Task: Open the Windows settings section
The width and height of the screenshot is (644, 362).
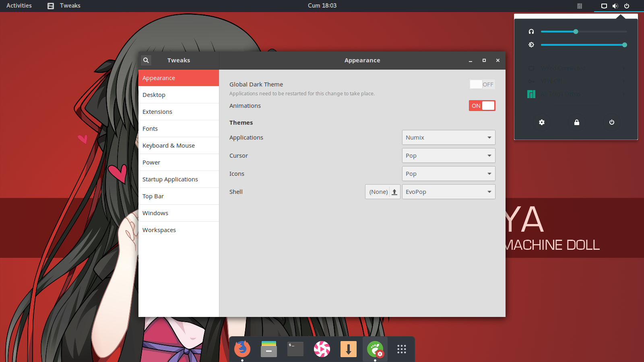Action: tap(179, 213)
